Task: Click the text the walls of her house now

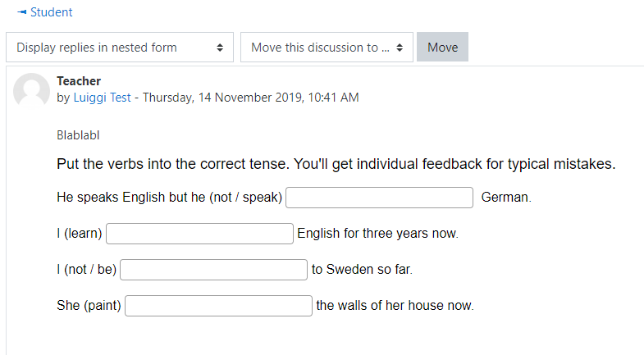Action: pyautogui.click(x=395, y=306)
